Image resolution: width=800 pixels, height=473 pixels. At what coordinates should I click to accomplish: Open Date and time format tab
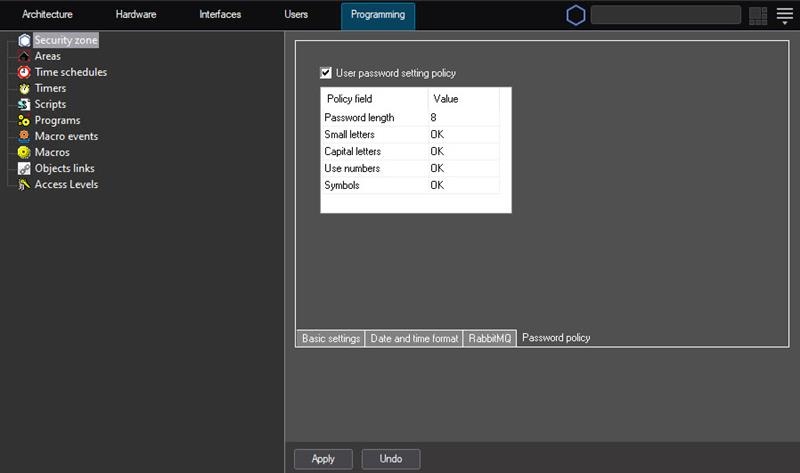(414, 338)
